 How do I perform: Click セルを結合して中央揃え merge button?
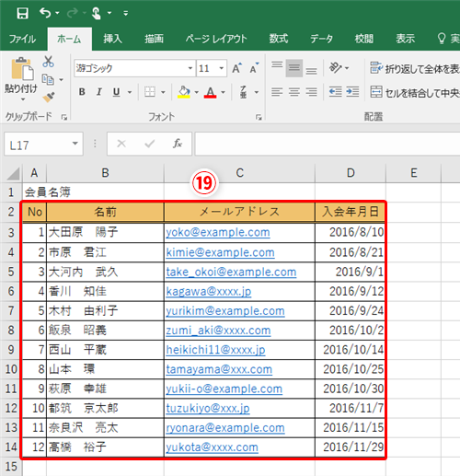tap(415, 92)
